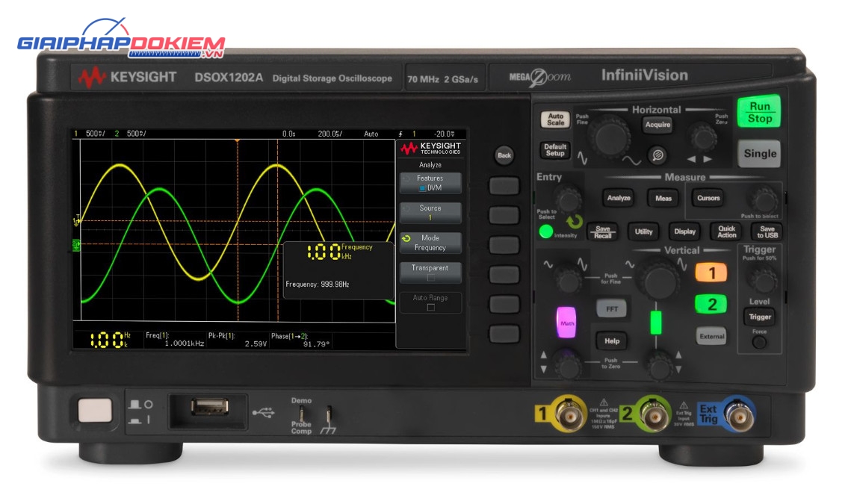Click the External key
854x504 pixels.
point(711,336)
